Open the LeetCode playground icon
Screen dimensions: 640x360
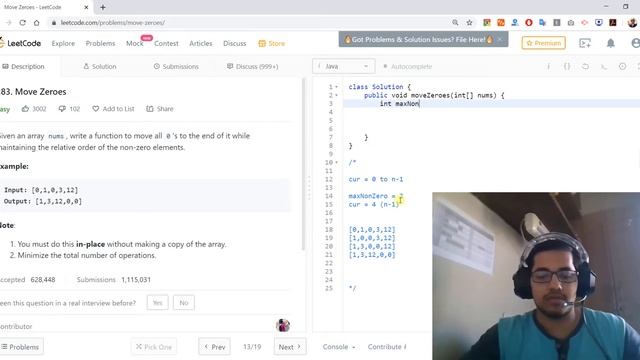click(x=585, y=43)
